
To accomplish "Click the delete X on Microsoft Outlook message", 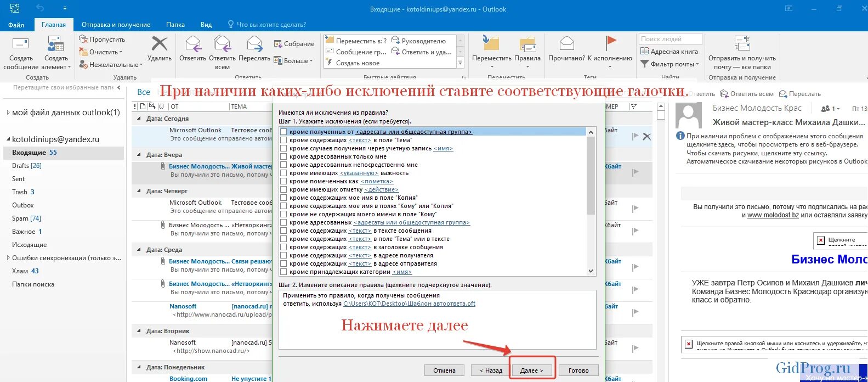I will pyautogui.click(x=647, y=137).
